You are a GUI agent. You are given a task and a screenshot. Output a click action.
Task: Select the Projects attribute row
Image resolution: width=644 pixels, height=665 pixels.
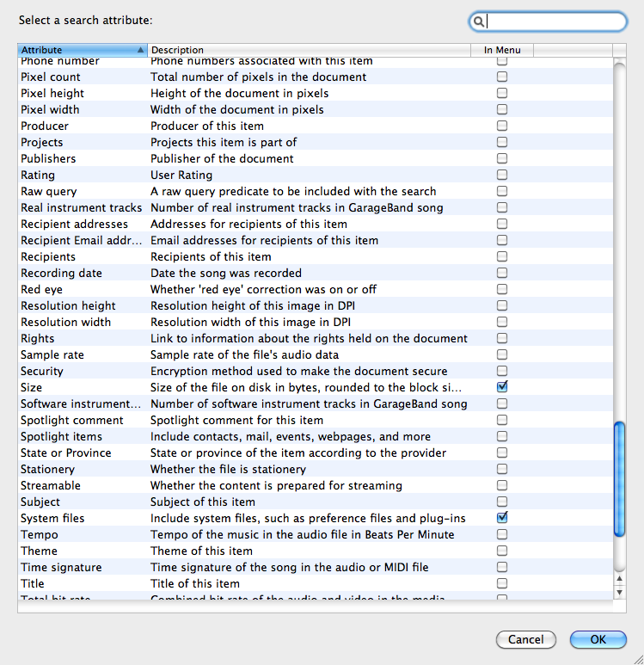316,142
